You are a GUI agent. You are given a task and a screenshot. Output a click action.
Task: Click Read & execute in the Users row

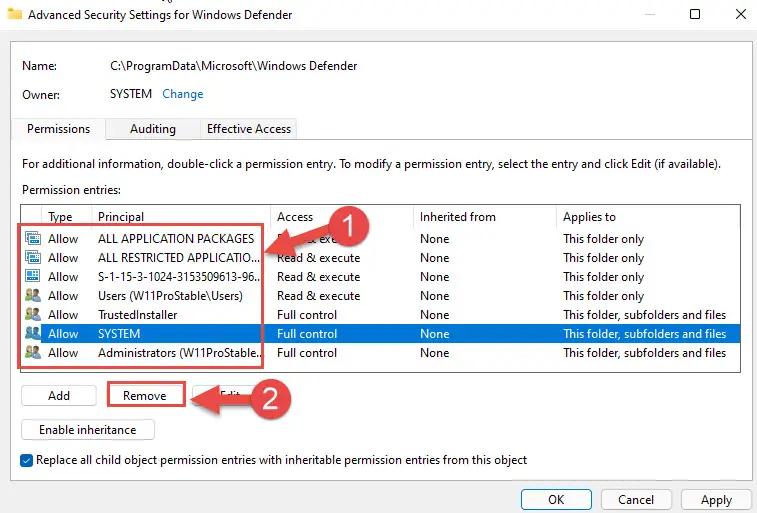pyautogui.click(x=318, y=295)
